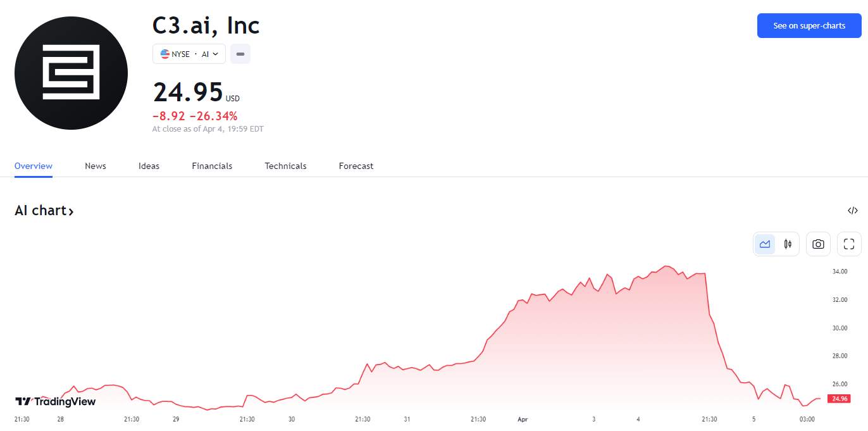Click the red 24.96 price label
The height and width of the screenshot is (431, 868).
[839, 399]
